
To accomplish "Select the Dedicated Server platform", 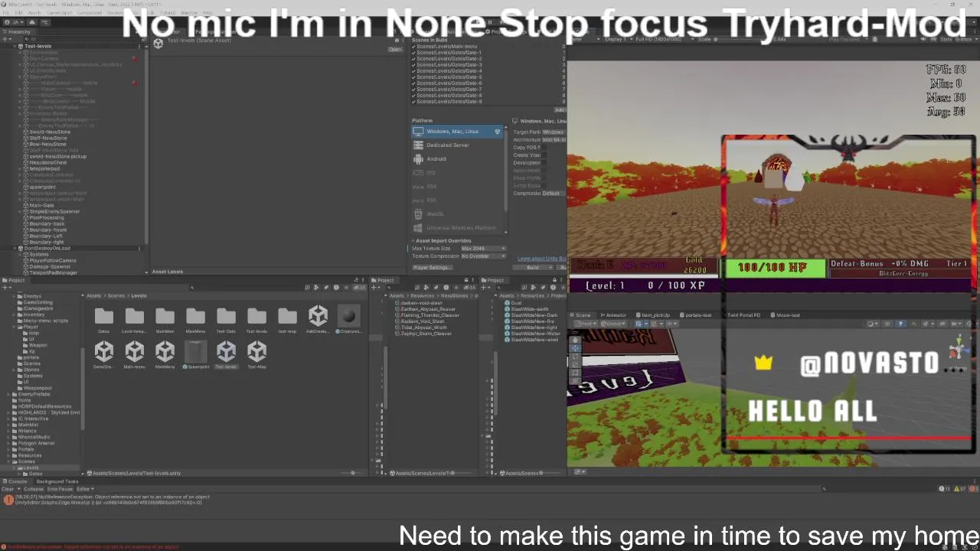I will (457, 145).
